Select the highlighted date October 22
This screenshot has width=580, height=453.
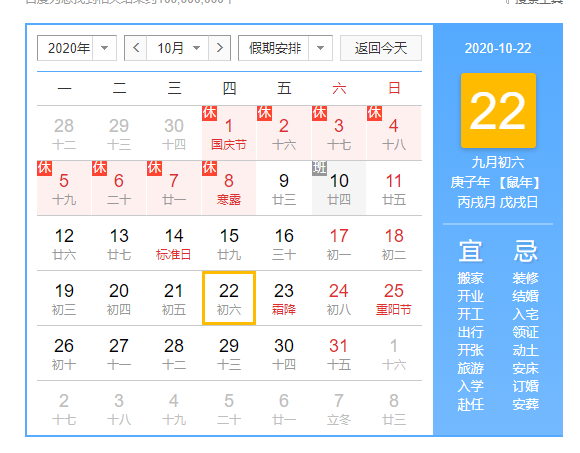point(229,298)
